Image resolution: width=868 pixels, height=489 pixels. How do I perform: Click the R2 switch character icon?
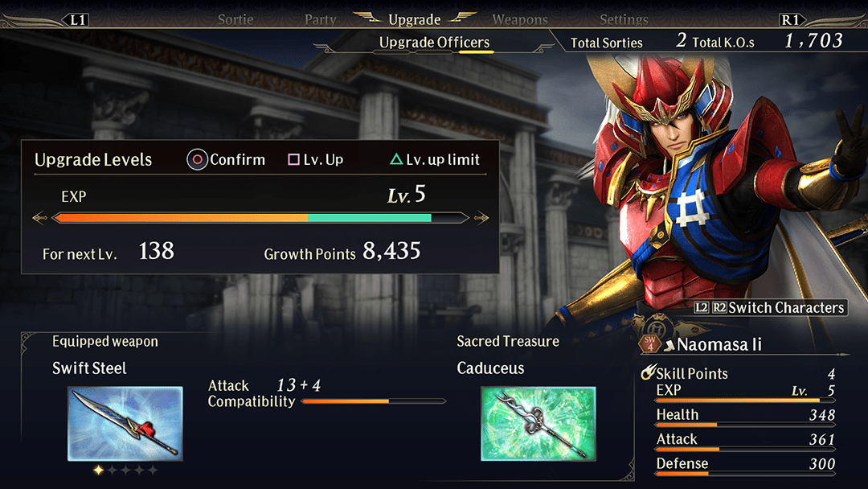click(719, 307)
